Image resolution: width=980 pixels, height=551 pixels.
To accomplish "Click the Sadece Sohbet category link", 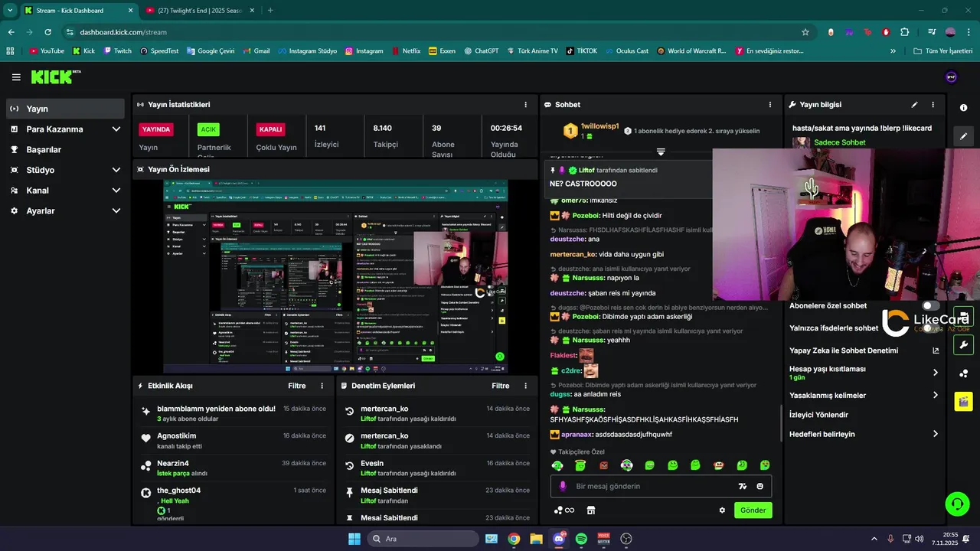I will 839,142.
